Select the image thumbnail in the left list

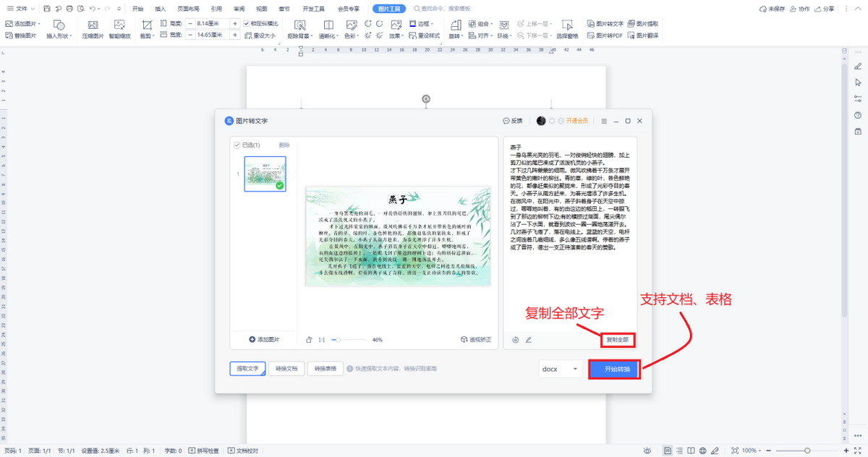[x=265, y=174]
